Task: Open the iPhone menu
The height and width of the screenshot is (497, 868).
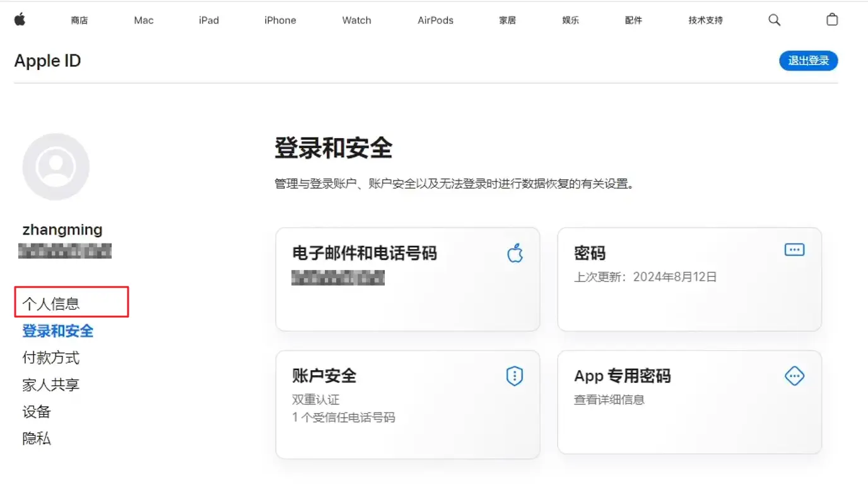Action: click(280, 20)
